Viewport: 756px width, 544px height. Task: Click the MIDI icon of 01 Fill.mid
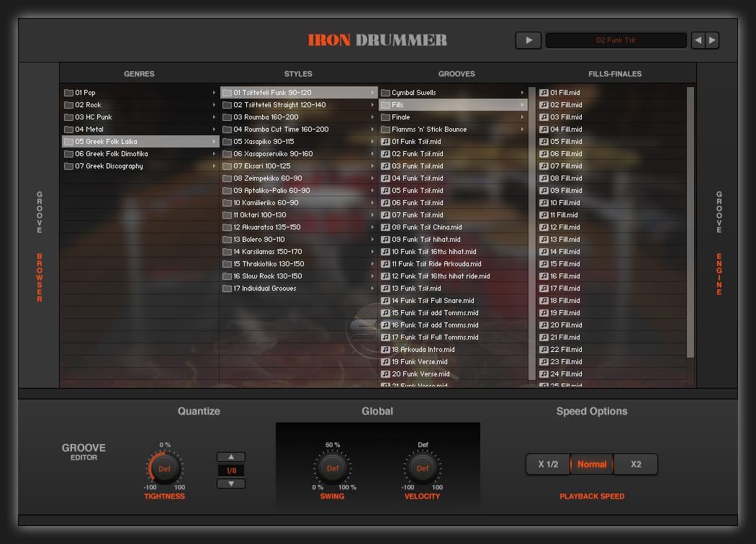(x=544, y=93)
